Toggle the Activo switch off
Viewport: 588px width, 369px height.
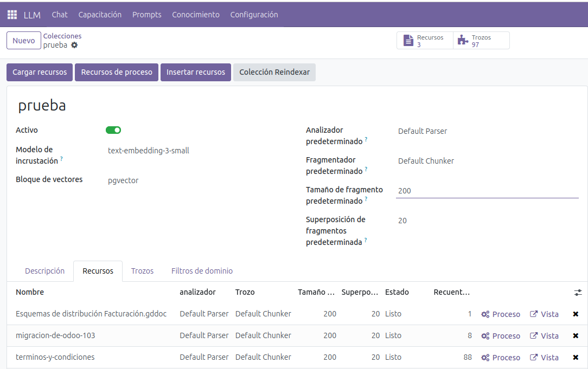(113, 130)
